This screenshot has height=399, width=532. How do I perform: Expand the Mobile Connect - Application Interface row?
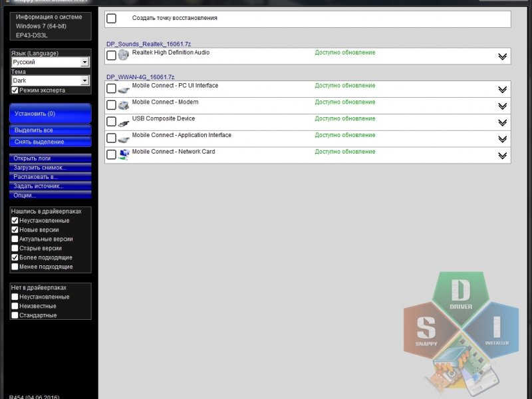(x=503, y=139)
